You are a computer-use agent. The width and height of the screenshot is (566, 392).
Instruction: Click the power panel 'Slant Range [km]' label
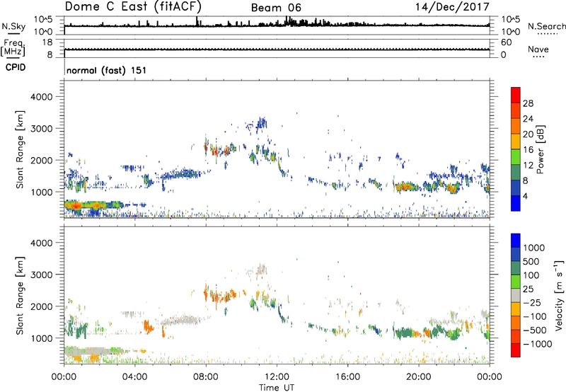[x=20, y=149]
